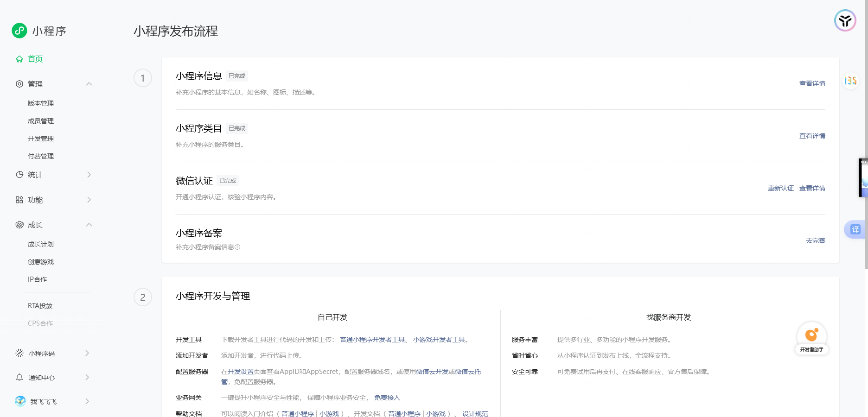Image resolution: width=868 pixels, height=417 pixels.
Task: Open the 设计规范 link
Action: tap(475, 413)
